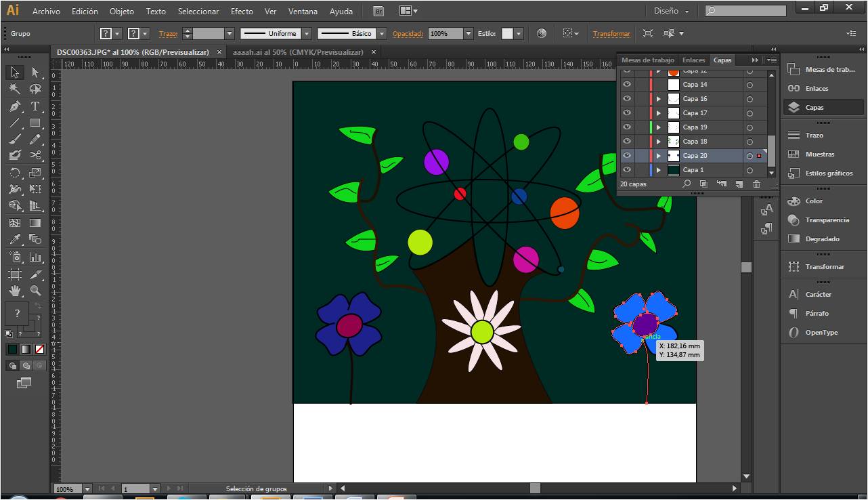This screenshot has height=500, width=868.
Task: Switch to the Enlaces tab
Action: click(693, 60)
